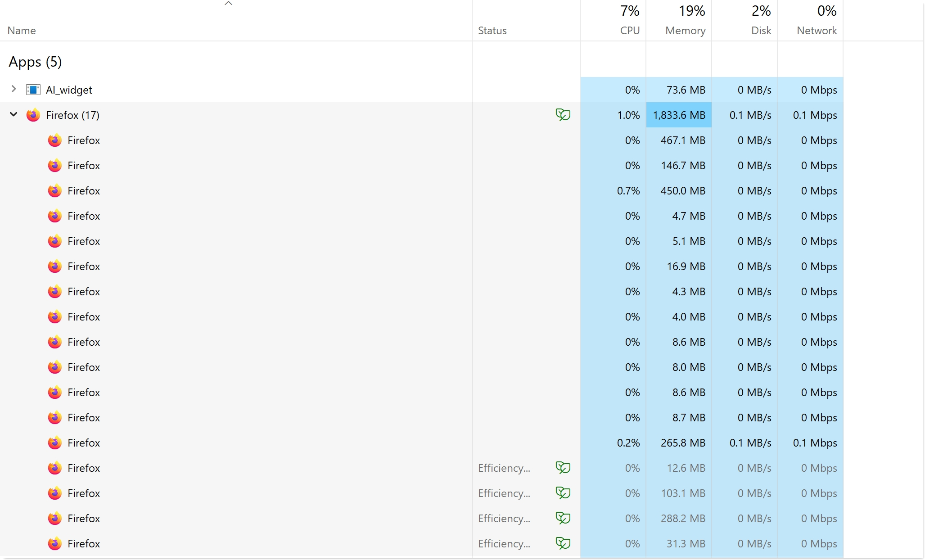This screenshot has height=560, width=925.
Task: Click the 265.8 MB memory value
Action: [683, 443]
